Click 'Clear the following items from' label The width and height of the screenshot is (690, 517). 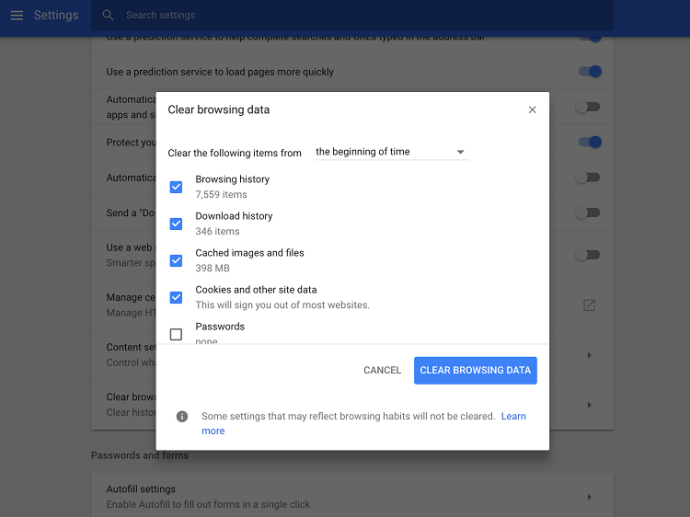point(235,153)
